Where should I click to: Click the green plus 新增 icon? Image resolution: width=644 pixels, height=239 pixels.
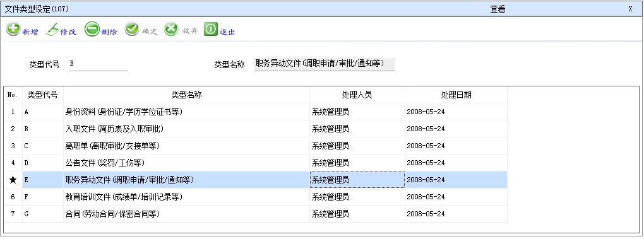(x=13, y=29)
